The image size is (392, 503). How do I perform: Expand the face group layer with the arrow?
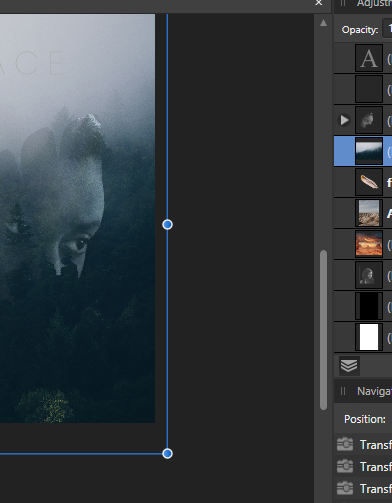[x=344, y=120]
